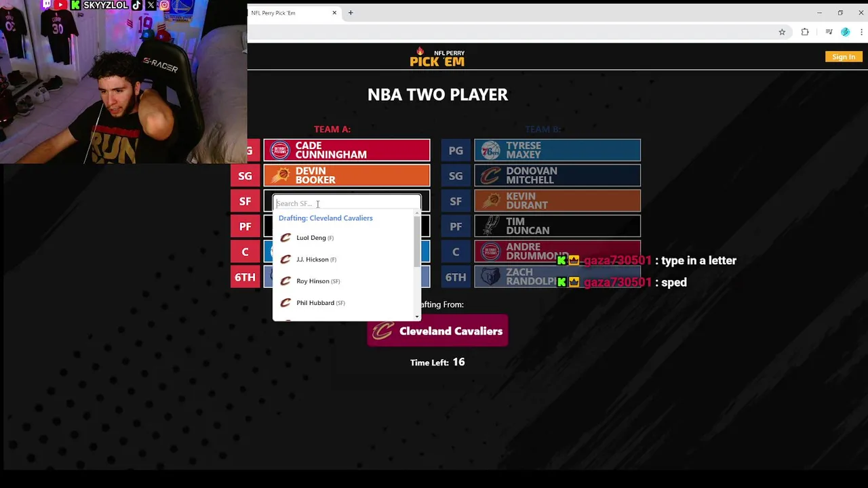Image resolution: width=868 pixels, height=488 pixels.
Task: Click the Cavaliers logo beside J.J. Hickson
Action: 285,260
